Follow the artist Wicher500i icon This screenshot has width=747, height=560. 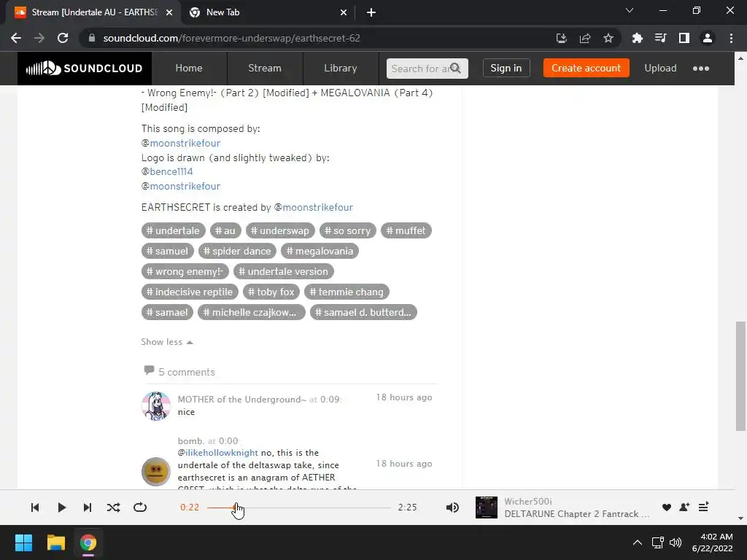click(x=684, y=507)
